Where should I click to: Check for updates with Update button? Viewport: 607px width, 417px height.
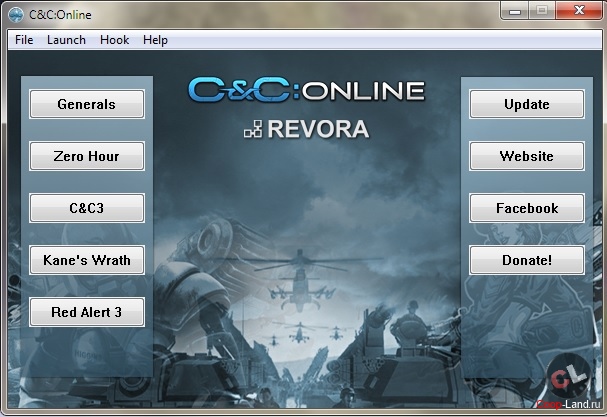(527, 104)
